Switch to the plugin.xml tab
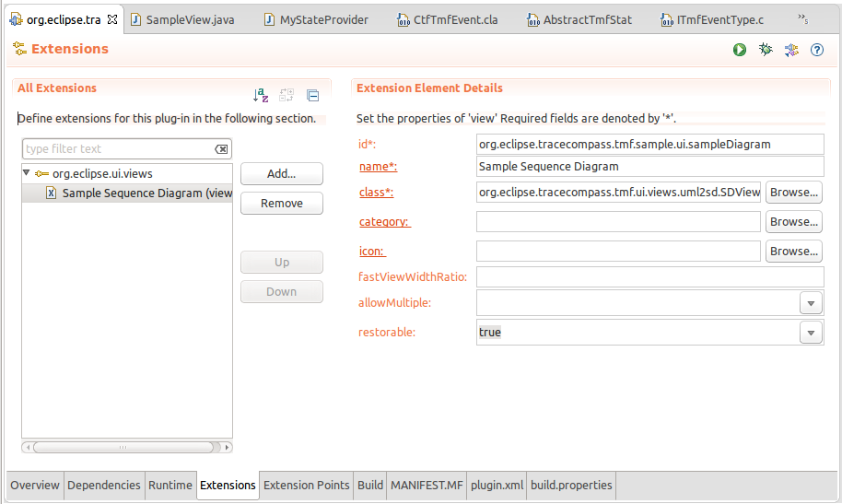 [x=497, y=485]
